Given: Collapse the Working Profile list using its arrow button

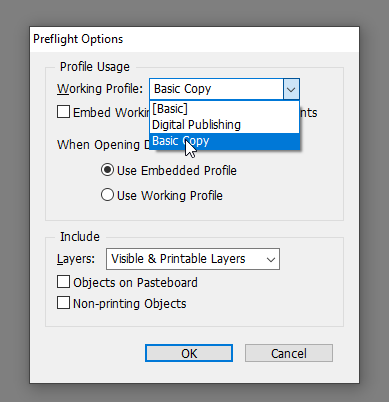Looking at the screenshot, I should point(291,89).
